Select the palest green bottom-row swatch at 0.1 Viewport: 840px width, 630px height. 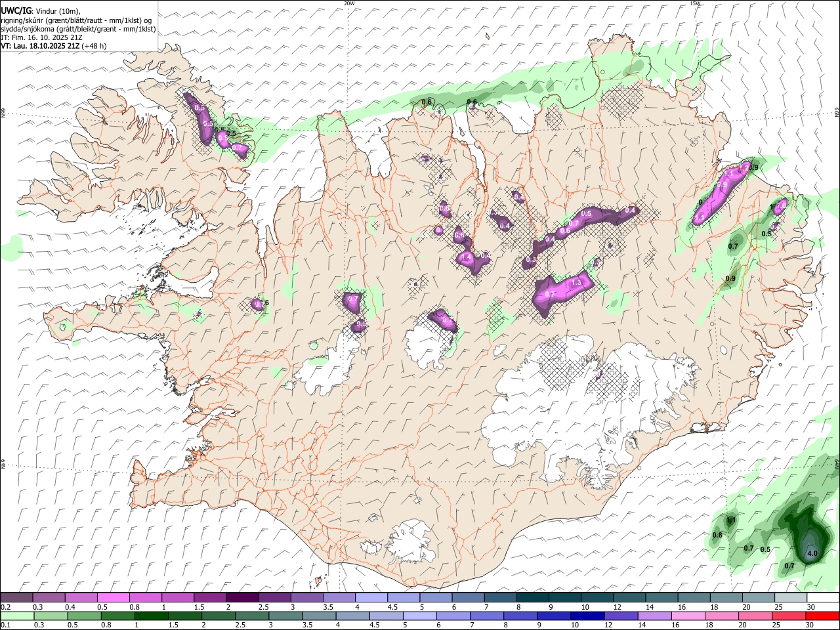18,616
